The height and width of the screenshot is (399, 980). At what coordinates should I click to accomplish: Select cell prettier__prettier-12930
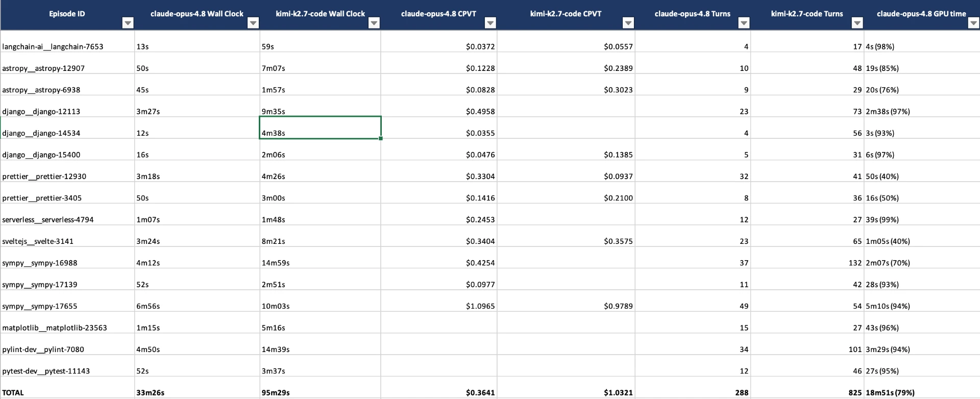coord(67,171)
